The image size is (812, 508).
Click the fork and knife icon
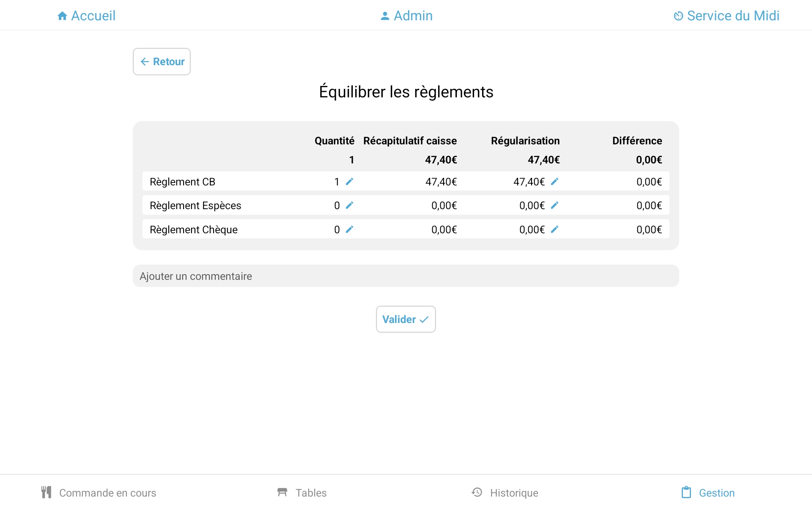click(47, 492)
